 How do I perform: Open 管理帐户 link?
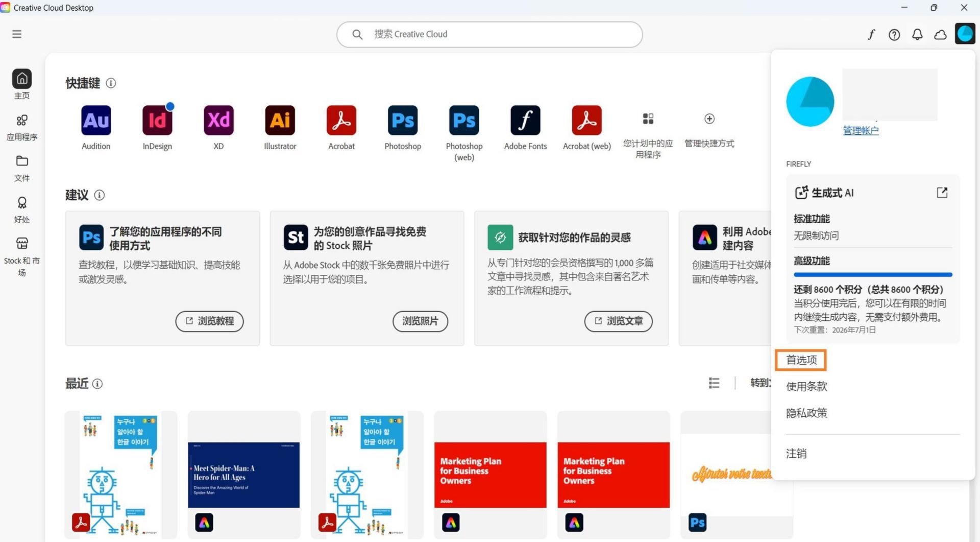[861, 130]
